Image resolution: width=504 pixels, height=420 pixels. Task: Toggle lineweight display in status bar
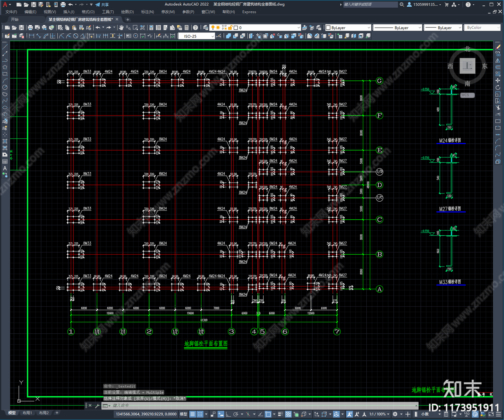tap(280, 414)
